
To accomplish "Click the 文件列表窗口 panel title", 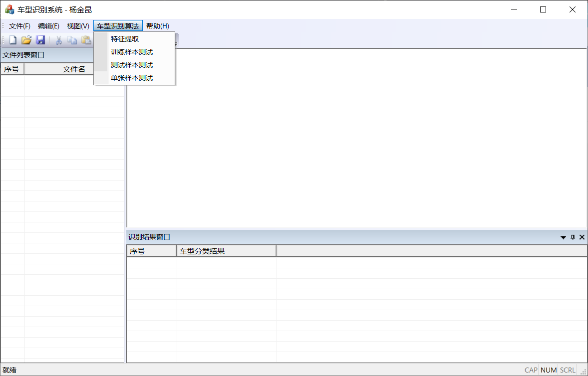I will pos(23,55).
